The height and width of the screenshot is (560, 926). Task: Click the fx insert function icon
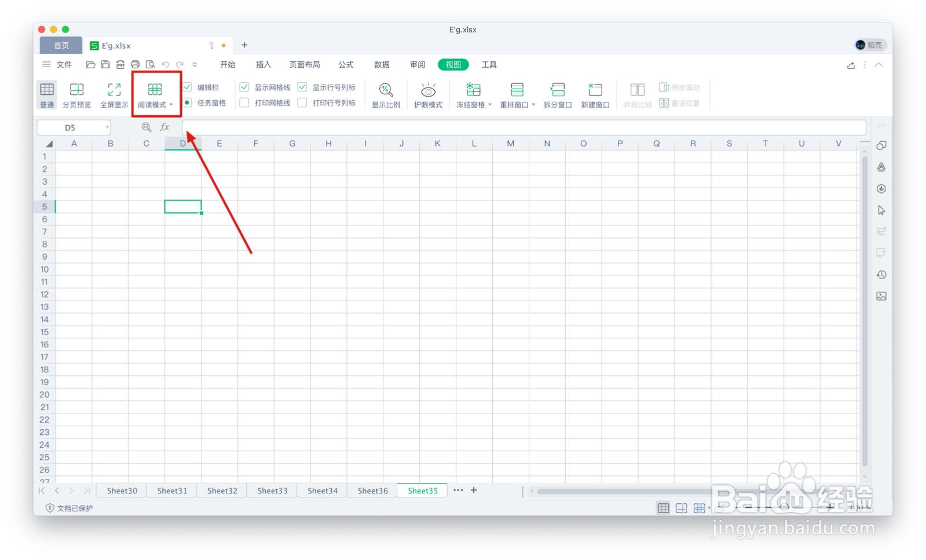click(x=165, y=127)
